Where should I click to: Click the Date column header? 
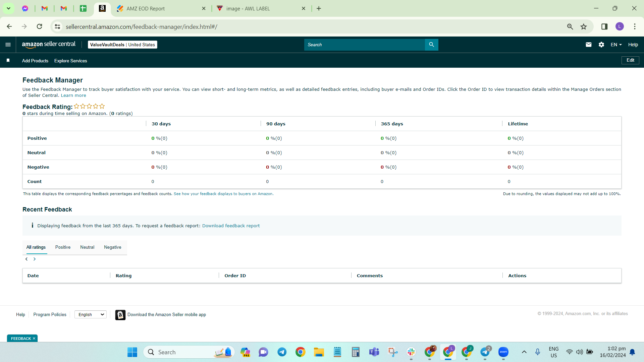pos(33,276)
